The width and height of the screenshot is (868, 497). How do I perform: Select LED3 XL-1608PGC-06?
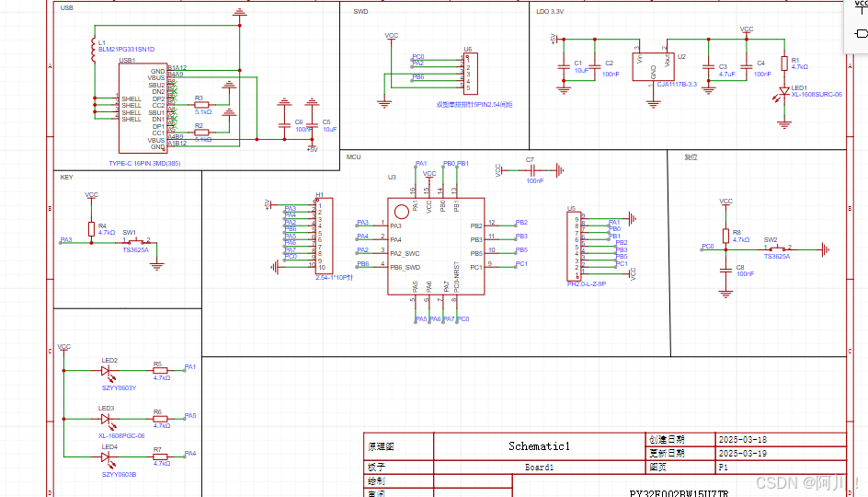pyautogui.click(x=107, y=421)
